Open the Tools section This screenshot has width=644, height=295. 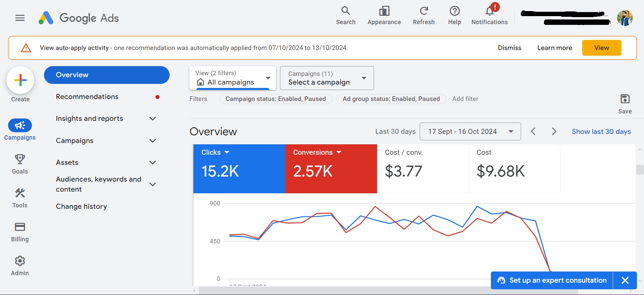[20, 198]
